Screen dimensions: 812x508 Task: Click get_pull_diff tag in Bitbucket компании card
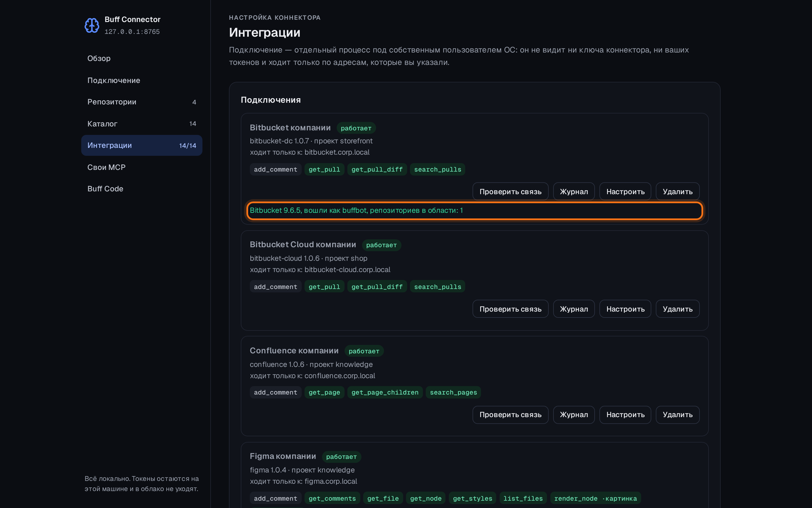pos(377,169)
